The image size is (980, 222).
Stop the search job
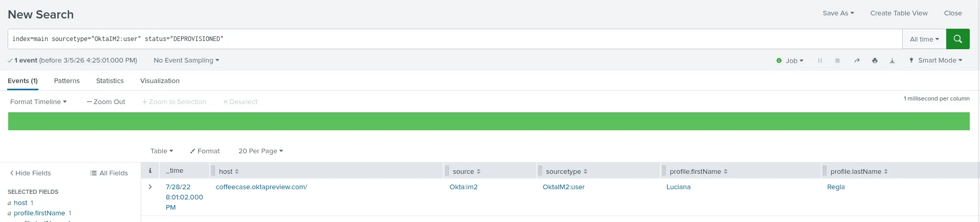(x=837, y=60)
